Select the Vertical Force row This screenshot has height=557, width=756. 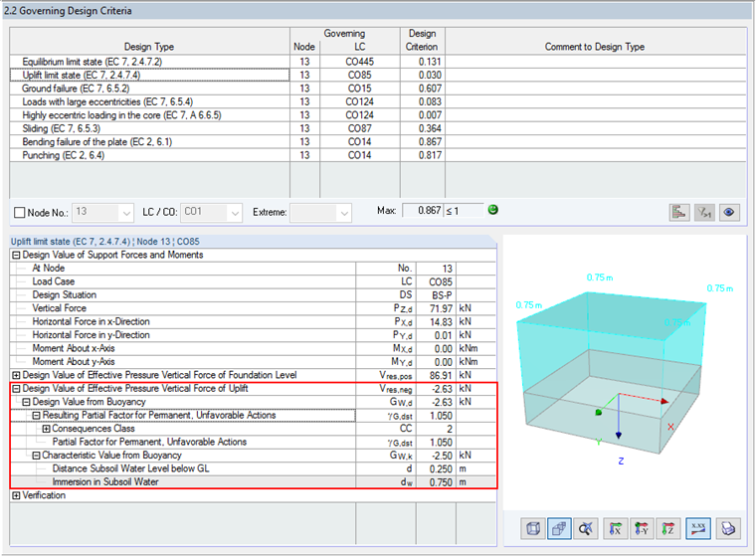(253, 308)
